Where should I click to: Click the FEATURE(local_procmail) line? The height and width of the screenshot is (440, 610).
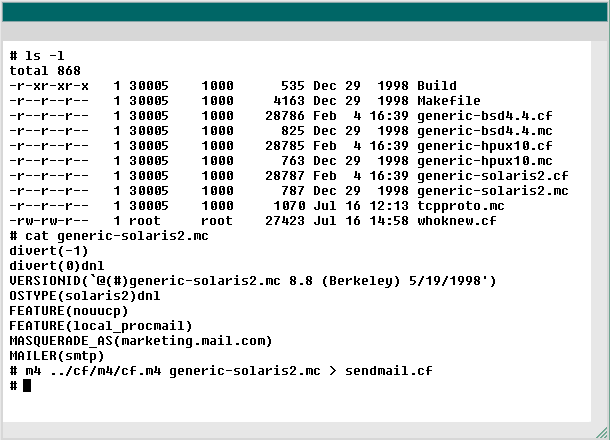tap(100, 326)
